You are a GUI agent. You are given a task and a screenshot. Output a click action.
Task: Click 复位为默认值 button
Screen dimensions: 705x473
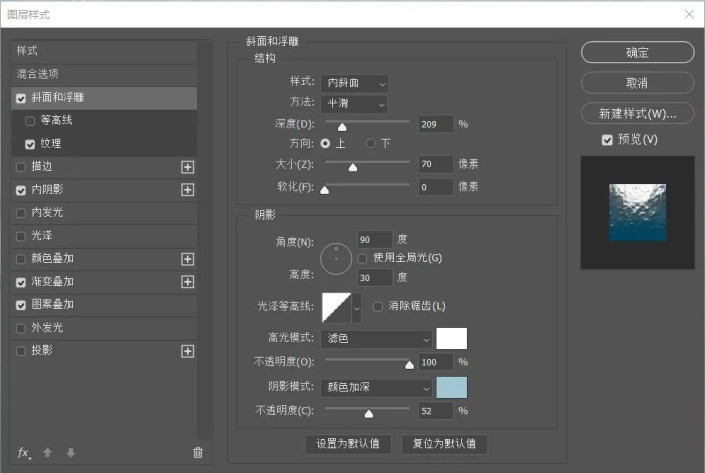pyautogui.click(x=444, y=444)
